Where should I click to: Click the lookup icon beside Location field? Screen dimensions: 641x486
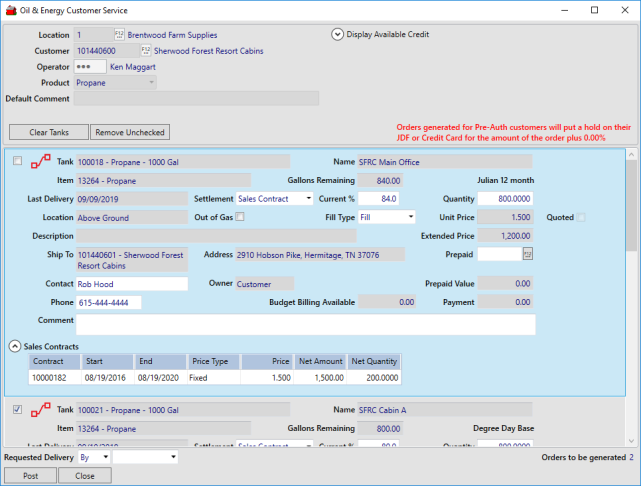tap(119, 35)
